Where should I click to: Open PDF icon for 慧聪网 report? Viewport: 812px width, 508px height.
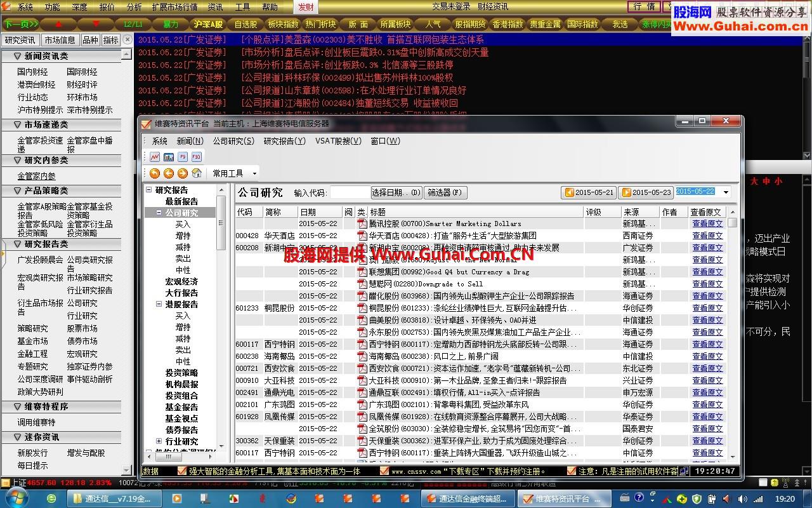362,284
